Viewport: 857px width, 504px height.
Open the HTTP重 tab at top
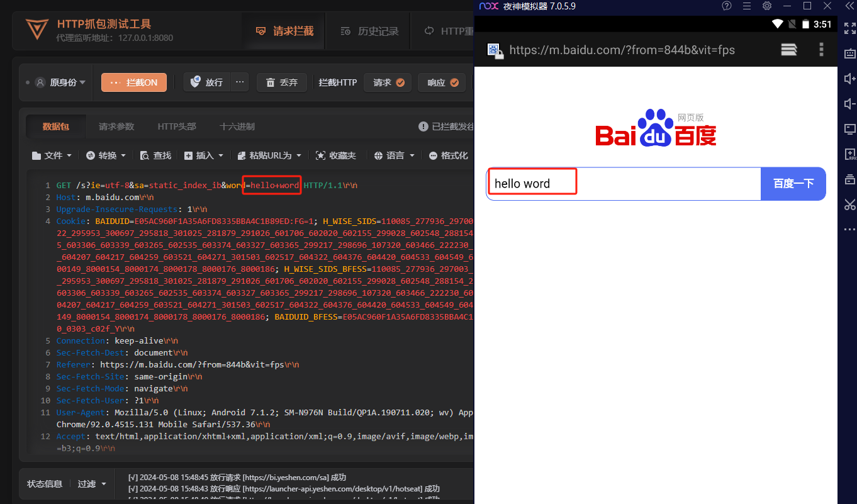point(448,31)
